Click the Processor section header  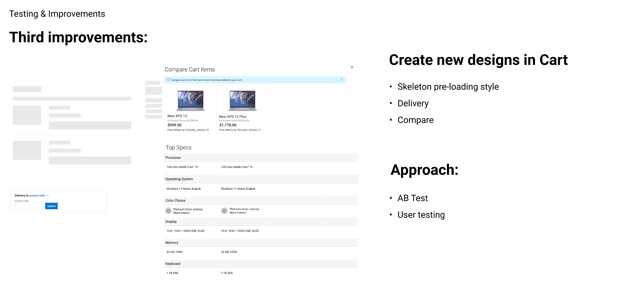(173, 158)
